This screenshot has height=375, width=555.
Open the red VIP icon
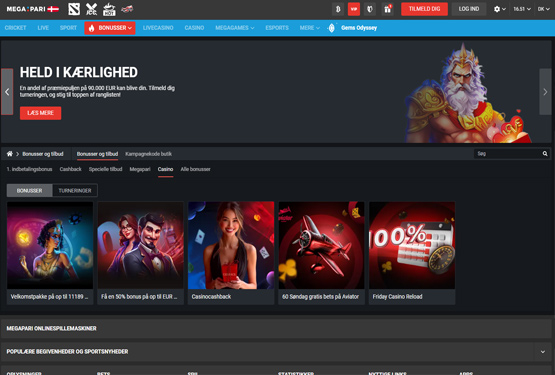(354, 9)
